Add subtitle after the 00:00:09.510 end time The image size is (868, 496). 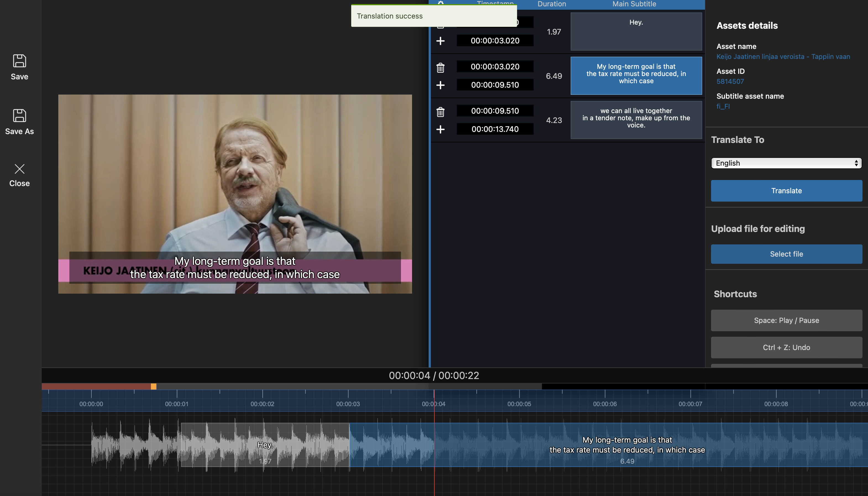[440, 85]
